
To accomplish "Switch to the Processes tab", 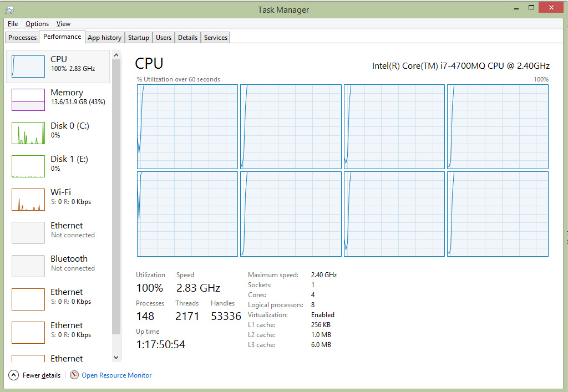I will click(22, 38).
